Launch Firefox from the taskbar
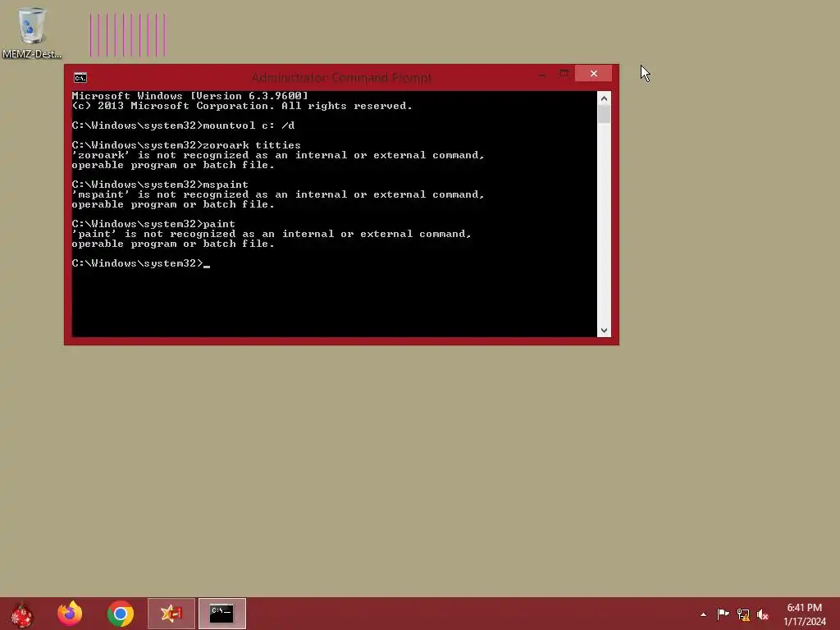 [x=71, y=614]
